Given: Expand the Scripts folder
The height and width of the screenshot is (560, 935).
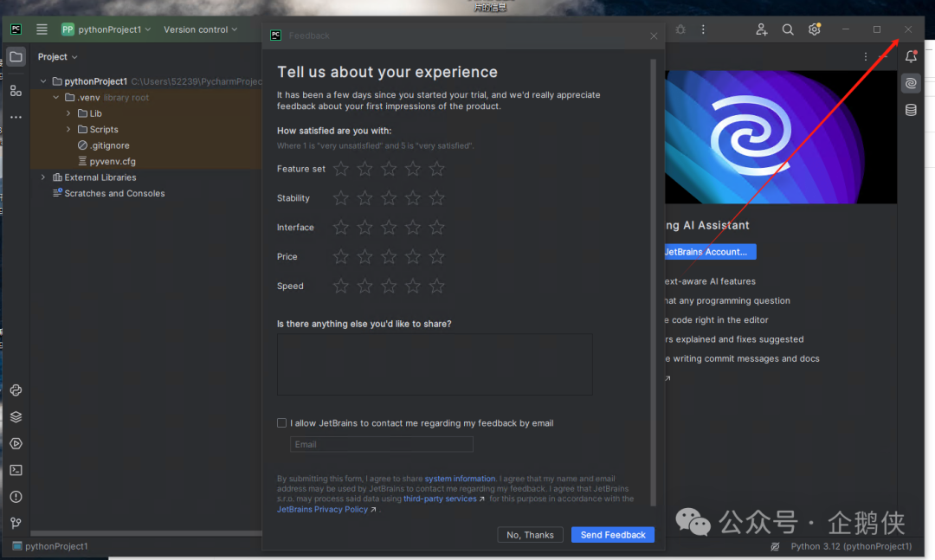Looking at the screenshot, I should 68,130.
